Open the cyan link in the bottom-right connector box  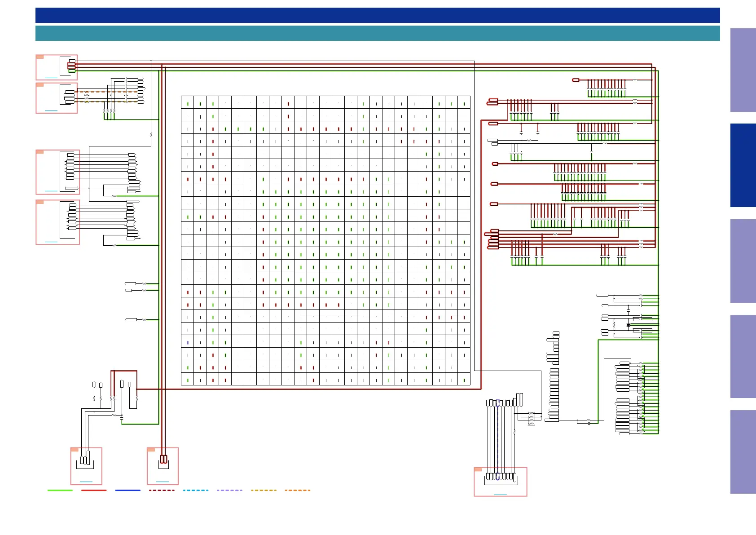(500, 494)
